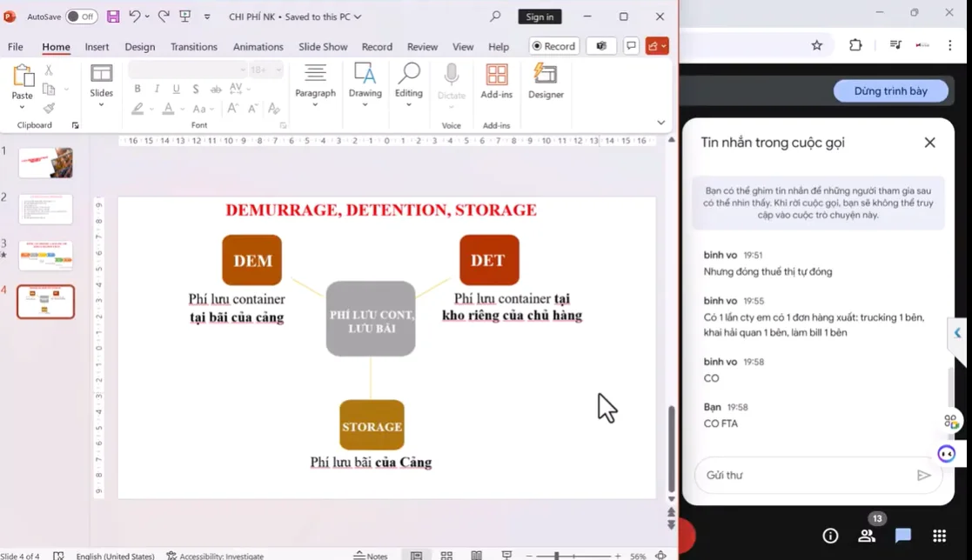Click the "Dừng trình bày" button
The height and width of the screenshot is (560, 972).
point(890,91)
